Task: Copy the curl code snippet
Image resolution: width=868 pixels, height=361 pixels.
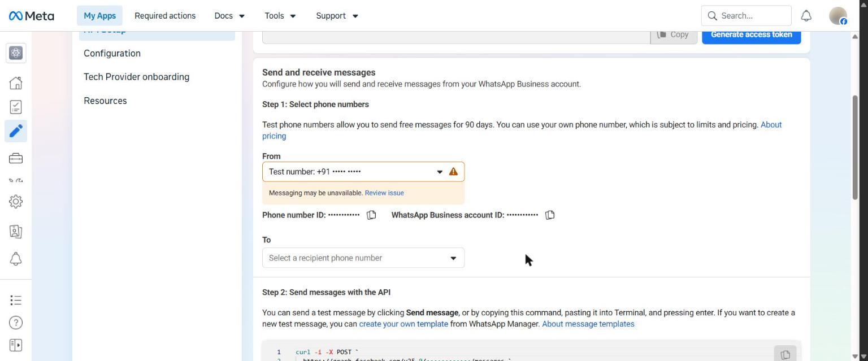Action: 785,354
